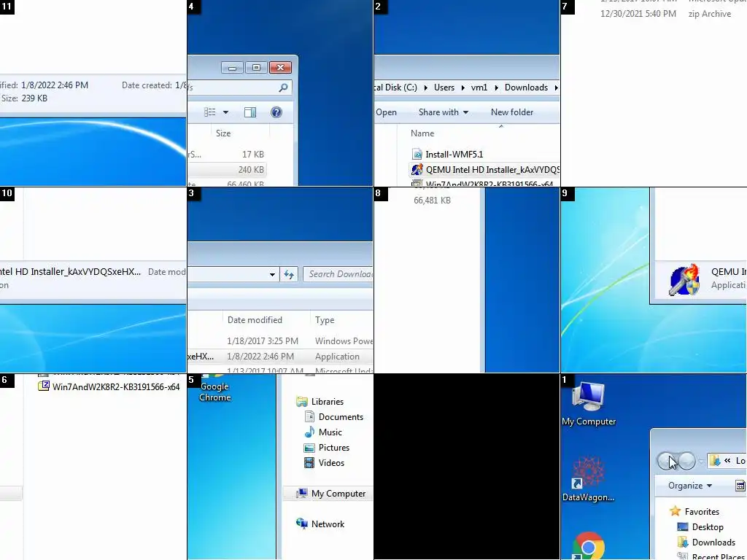The width and height of the screenshot is (747, 560).
Task: Open the view options dropdown arrow
Action: 226,112
